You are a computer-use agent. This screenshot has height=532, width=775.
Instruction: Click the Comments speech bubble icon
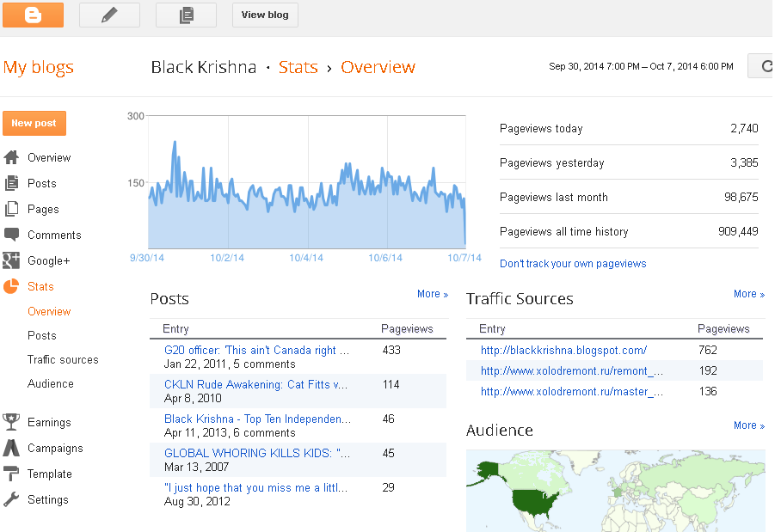(11, 235)
